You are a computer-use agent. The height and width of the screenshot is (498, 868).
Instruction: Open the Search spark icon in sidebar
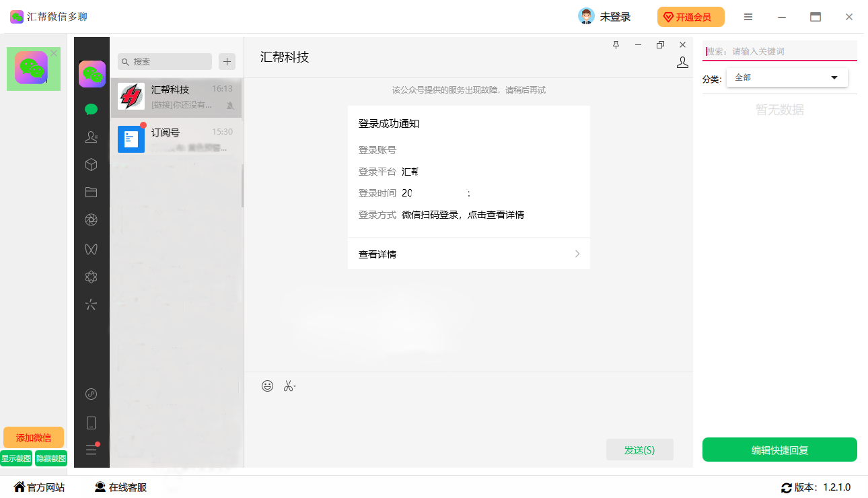pyautogui.click(x=92, y=305)
